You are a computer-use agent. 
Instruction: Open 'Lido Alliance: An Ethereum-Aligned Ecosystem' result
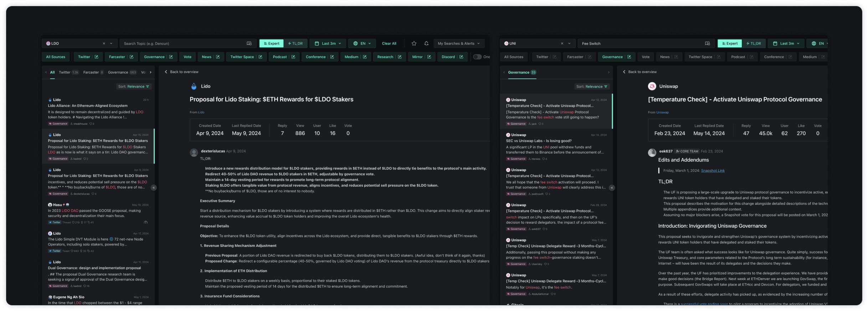(x=98, y=112)
